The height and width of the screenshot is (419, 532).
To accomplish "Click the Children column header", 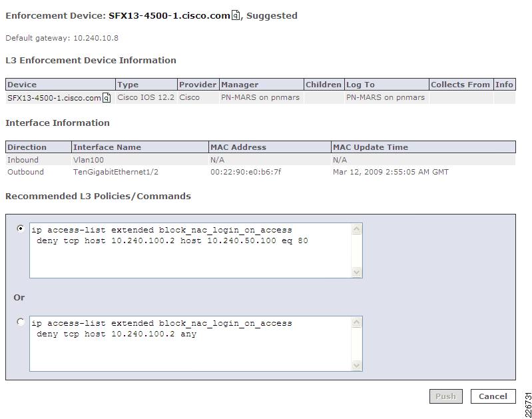I will (x=324, y=84).
